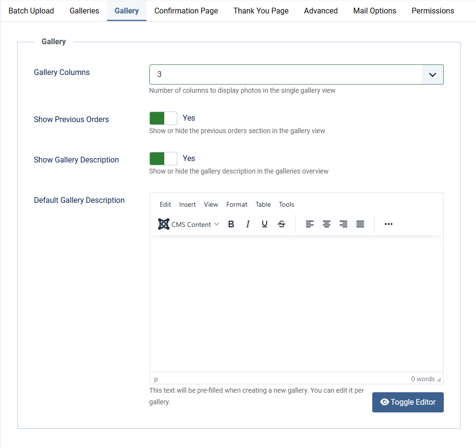Apply bold formatting in the editor
The height and width of the screenshot is (448, 476).
point(231,224)
